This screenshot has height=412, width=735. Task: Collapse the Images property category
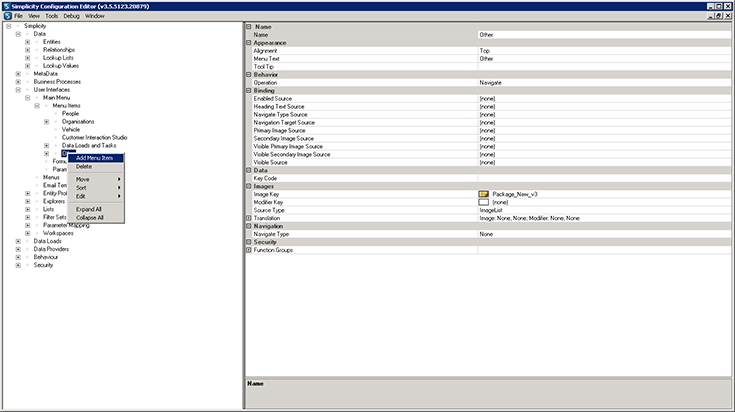249,186
